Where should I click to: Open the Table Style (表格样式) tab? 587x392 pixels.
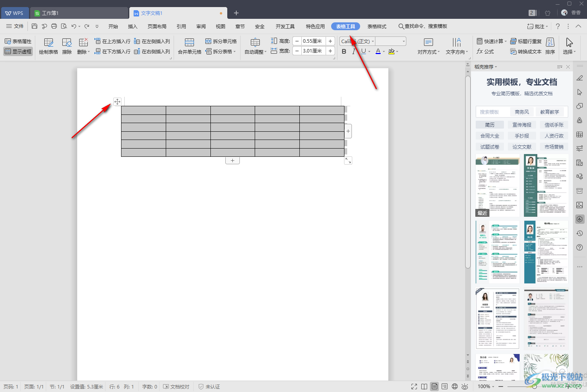pyautogui.click(x=377, y=26)
